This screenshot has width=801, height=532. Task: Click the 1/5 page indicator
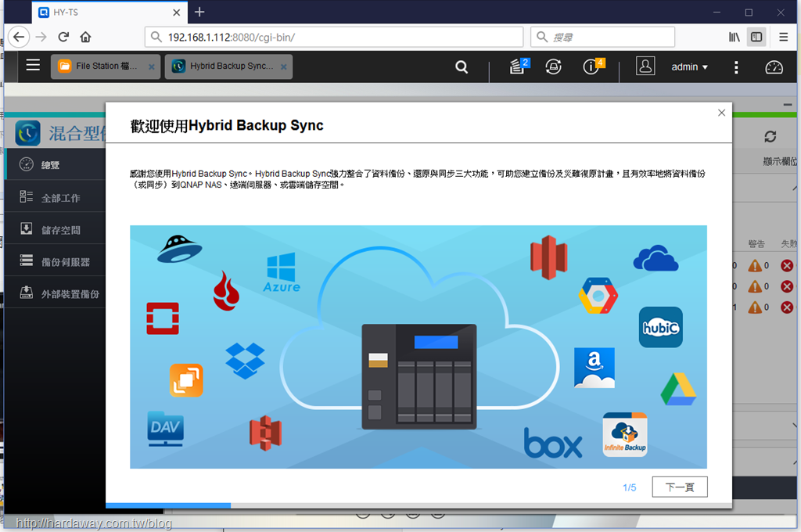(x=630, y=487)
